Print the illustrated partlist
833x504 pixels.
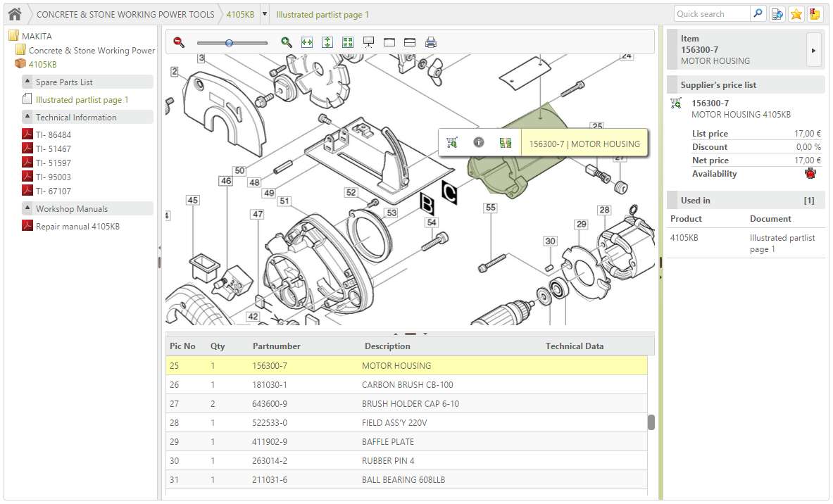click(430, 42)
